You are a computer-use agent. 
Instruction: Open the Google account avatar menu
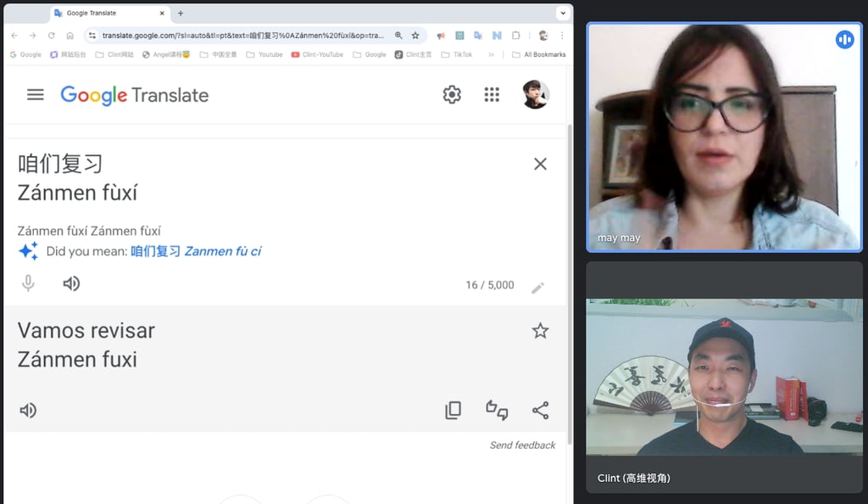click(536, 95)
